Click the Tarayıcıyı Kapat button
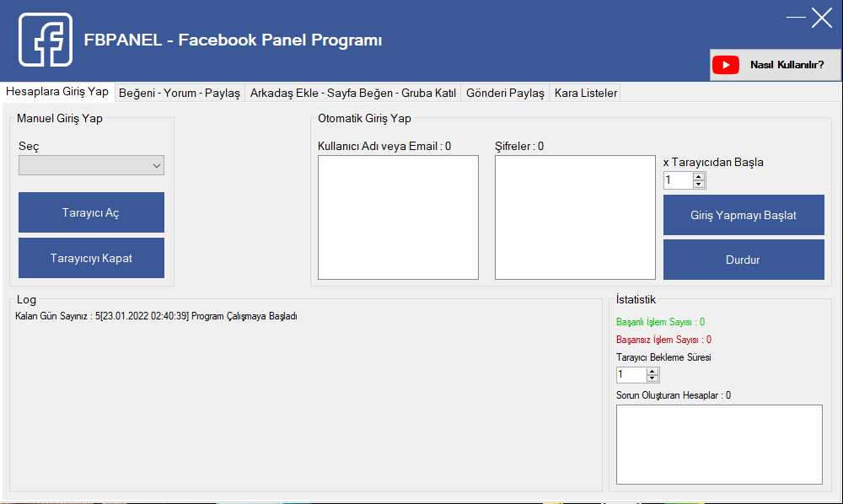The height and width of the screenshot is (504, 843). (x=91, y=259)
